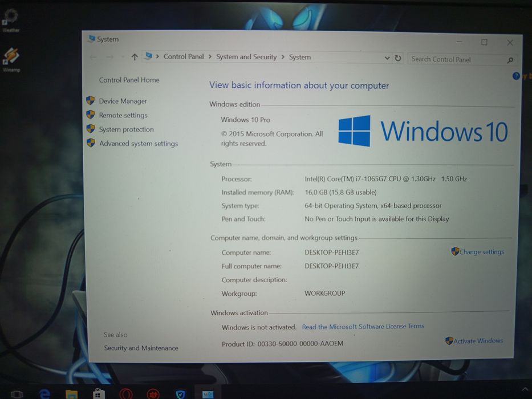Expand the chevron after System and Security
The height and width of the screenshot is (399, 532).
click(x=283, y=57)
